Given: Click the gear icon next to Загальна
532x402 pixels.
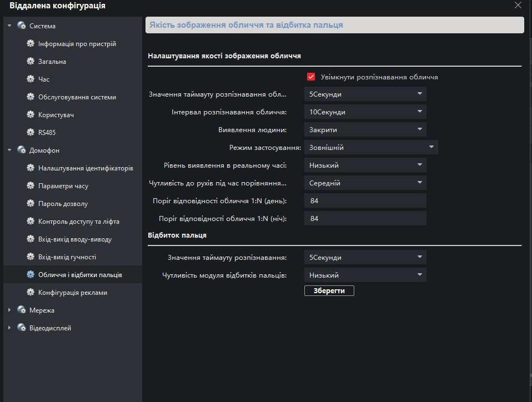Looking at the screenshot, I should click(x=31, y=62).
